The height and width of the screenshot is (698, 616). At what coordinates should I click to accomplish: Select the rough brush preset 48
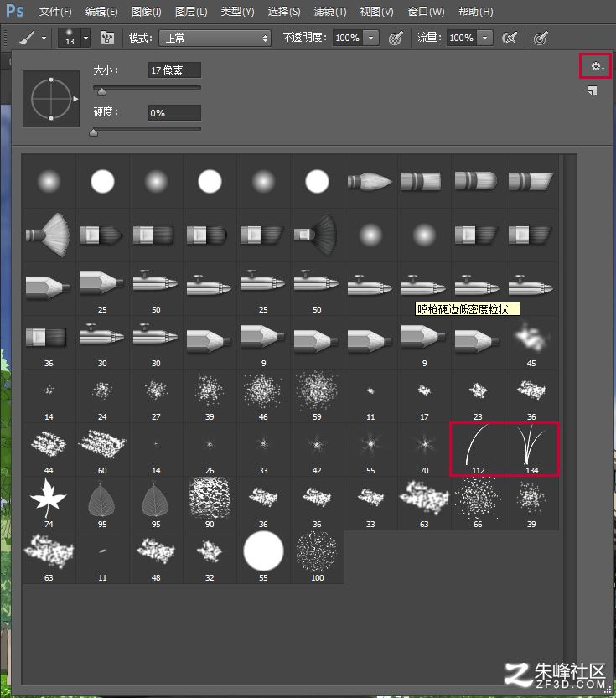click(156, 557)
